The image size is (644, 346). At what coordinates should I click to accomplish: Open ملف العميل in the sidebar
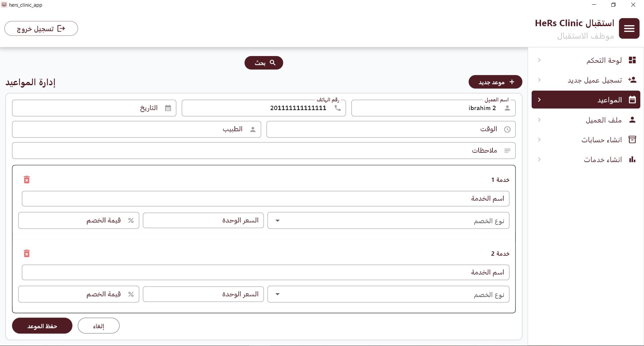tap(603, 120)
